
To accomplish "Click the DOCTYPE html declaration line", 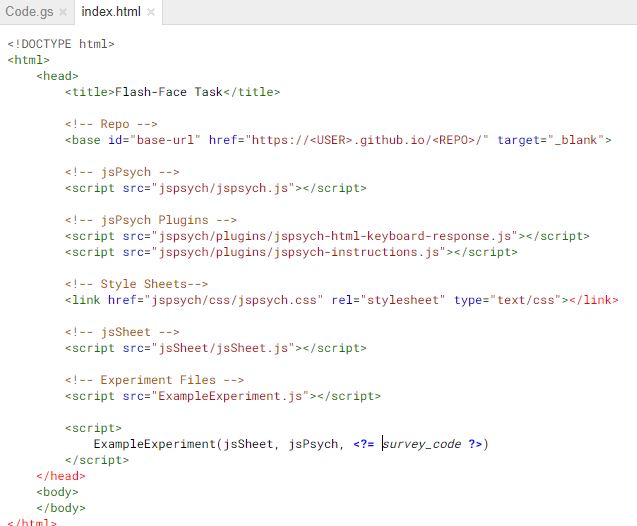I will [61, 43].
